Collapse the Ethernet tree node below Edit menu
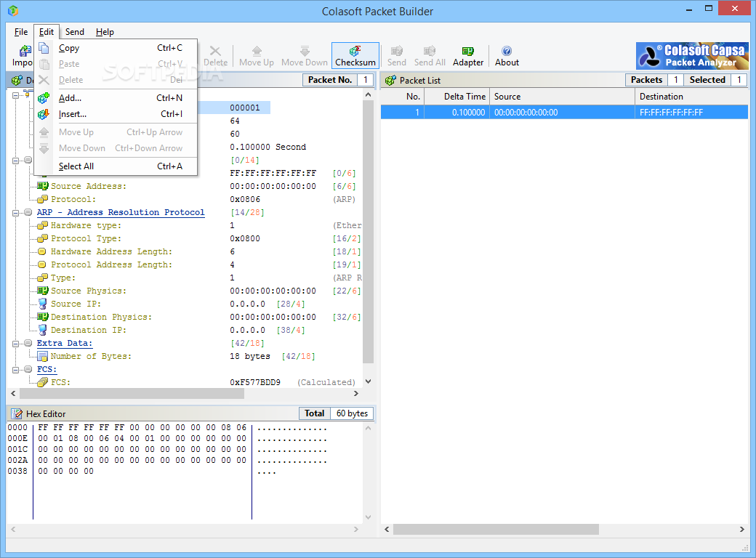756x558 pixels. 15,161
